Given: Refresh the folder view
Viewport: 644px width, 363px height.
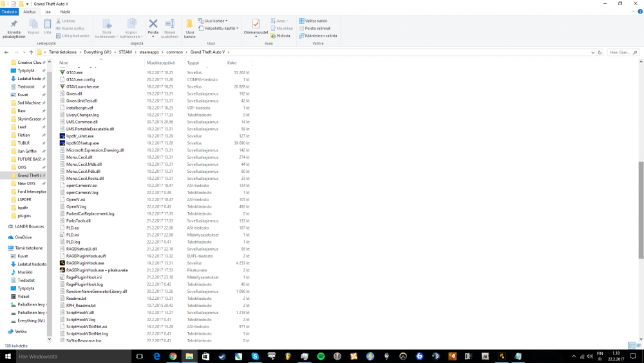Looking at the screenshot, I should 600,52.
